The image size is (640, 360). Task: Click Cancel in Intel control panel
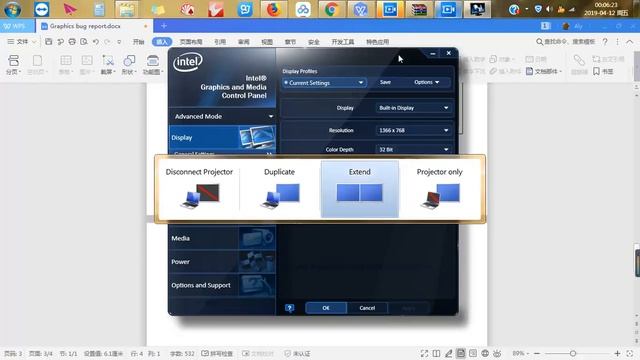[367, 308]
